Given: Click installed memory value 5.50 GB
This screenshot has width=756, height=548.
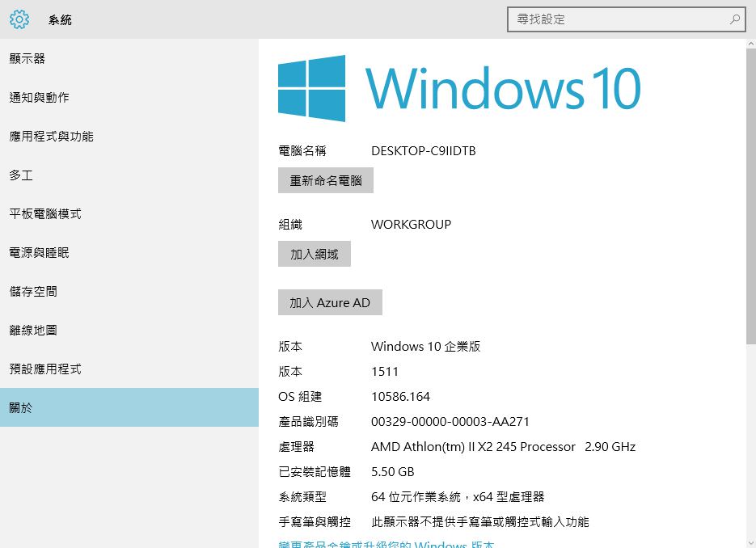Looking at the screenshot, I should [x=392, y=472].
